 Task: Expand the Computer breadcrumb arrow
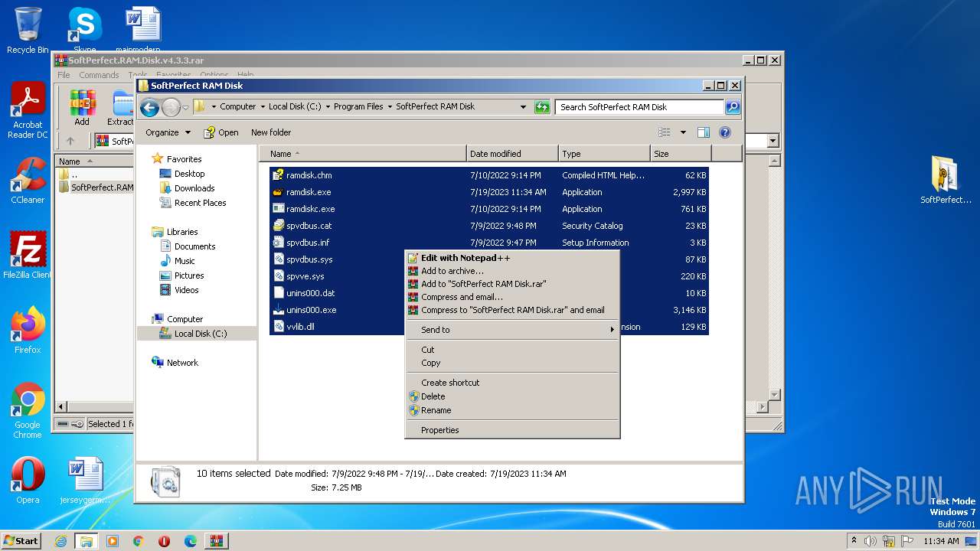pyautogui.click(x=262, y=107)
